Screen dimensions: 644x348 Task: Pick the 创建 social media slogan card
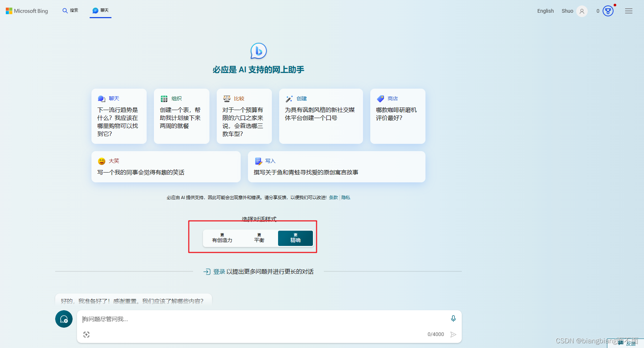click(x=321, y=116)
